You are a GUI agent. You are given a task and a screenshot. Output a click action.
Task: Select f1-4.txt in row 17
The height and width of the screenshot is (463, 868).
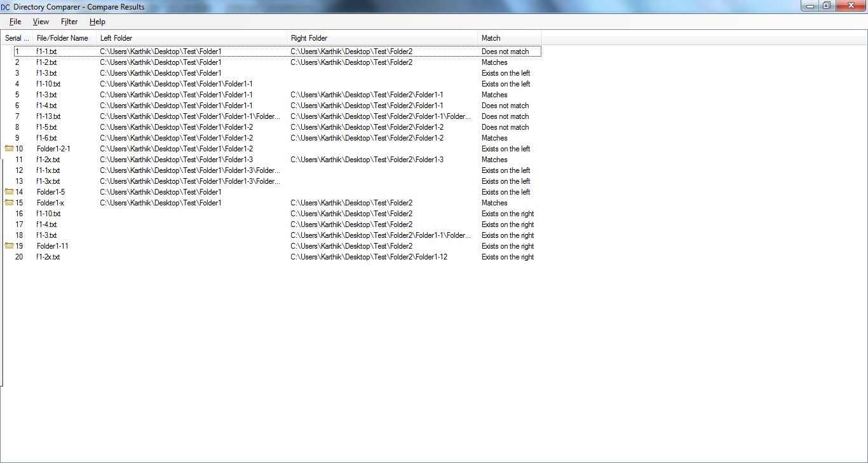46,225
